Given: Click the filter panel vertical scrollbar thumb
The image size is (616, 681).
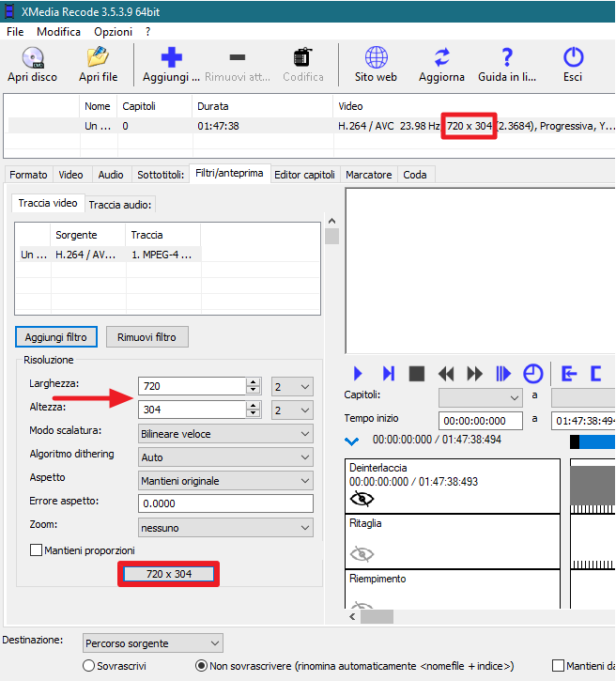Looking at the screenshot, I should pyautogui.click(x=331, y=237).
